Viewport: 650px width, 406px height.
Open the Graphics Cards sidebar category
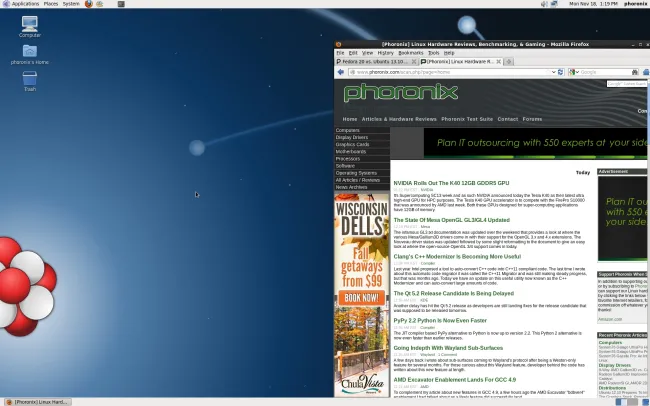click(x=362, y=144)
